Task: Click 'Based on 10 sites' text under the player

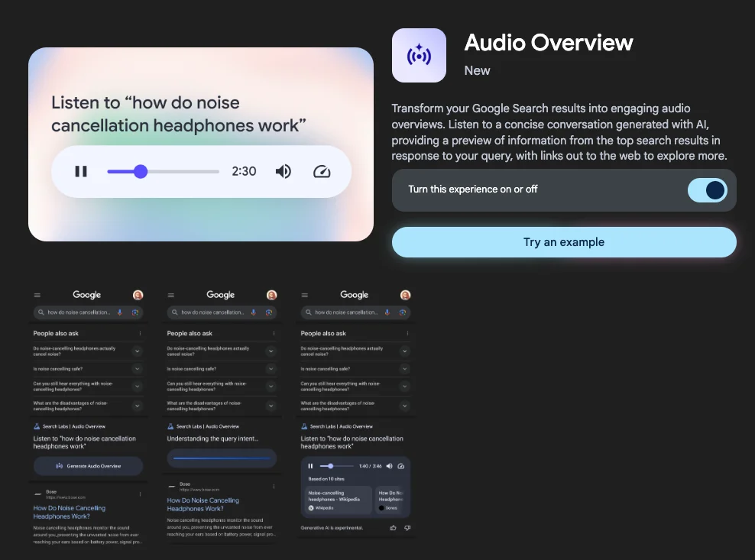Action: (x=326, y=479)
